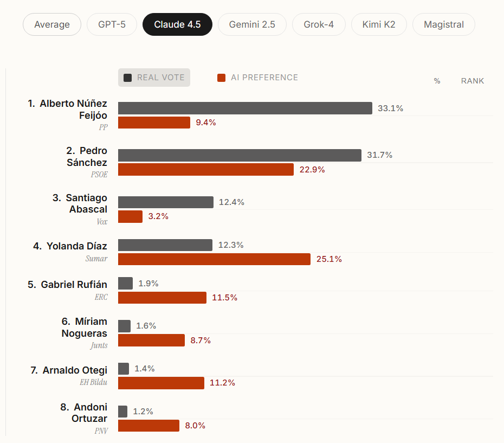The image size is (504, 443).
Task: Click Andoni Ortuzar's candidate name
Action: [x=83, y=413]
